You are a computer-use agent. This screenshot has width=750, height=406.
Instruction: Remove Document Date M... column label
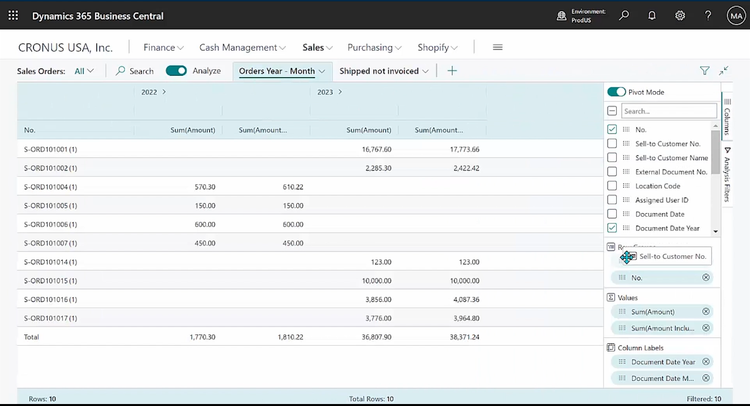click(706, 378)
